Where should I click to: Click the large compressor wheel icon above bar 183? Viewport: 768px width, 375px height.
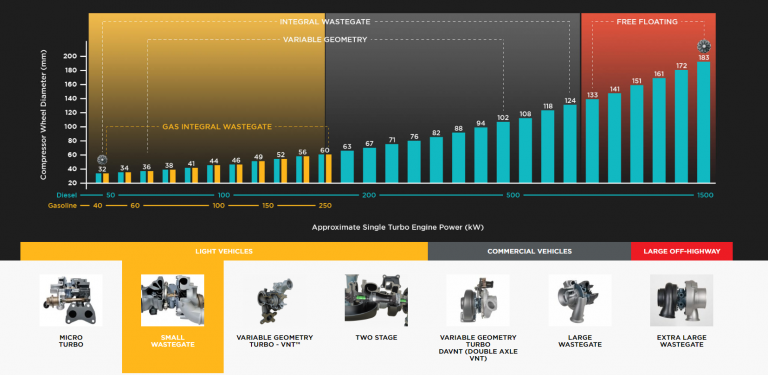tap(704, 47)
